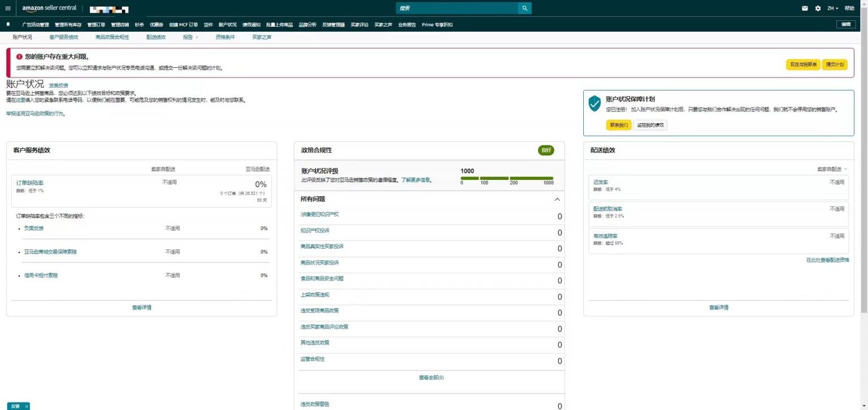
Task: Go to 管理订单 in the favorites bar
Action: pyautogui.click(x=97, y=25)
